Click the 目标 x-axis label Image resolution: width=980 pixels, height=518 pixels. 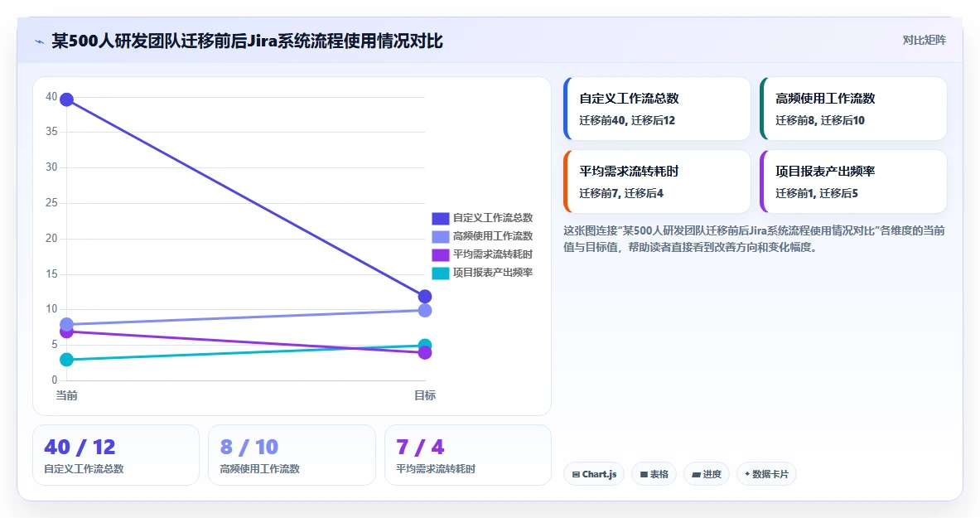425,395
